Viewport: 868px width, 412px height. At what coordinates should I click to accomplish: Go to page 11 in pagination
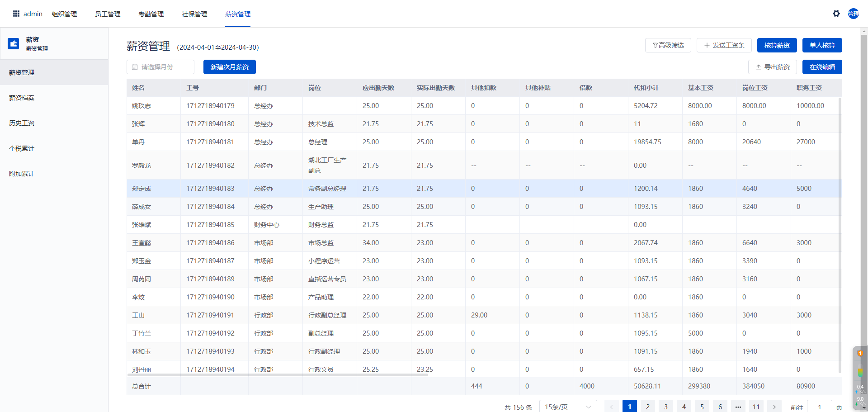(756, 407)
